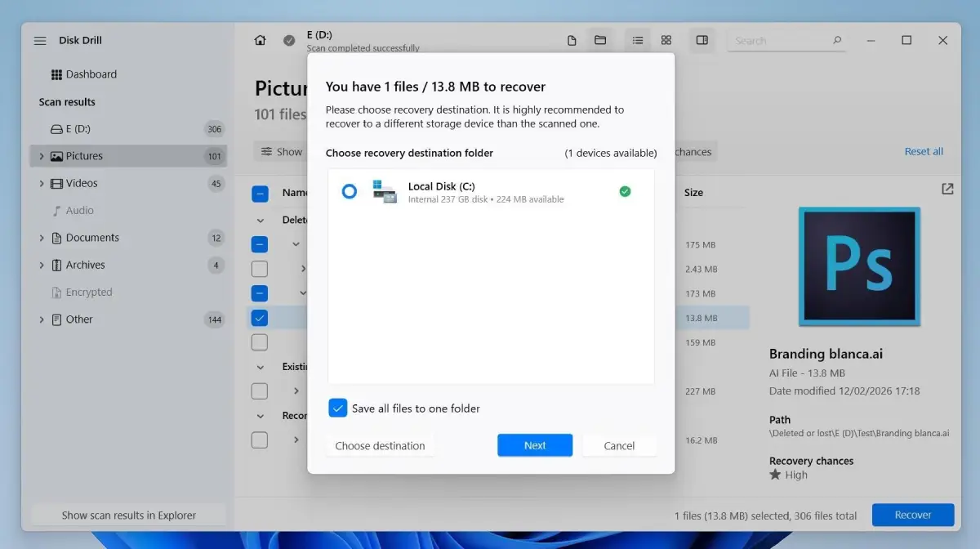980x549 pixels.
Task: Click the scan completed checkmark icon
Action: (289, 41)
